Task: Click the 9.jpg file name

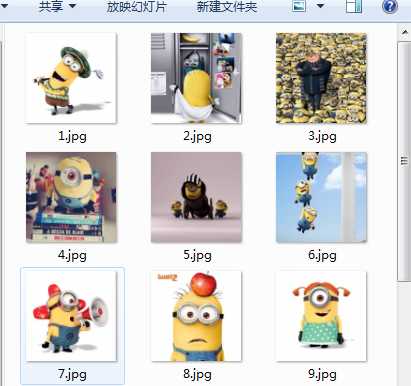Action: tap(322, 374)
